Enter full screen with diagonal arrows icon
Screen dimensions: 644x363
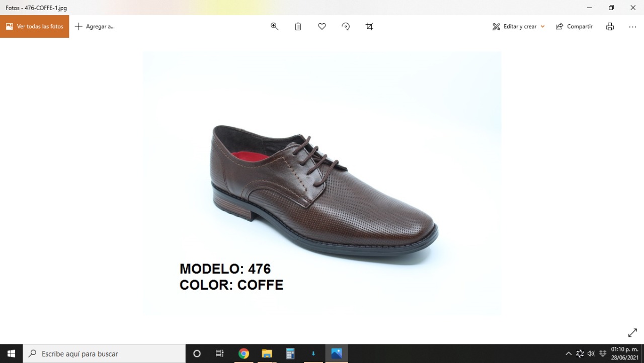[632, 333]
